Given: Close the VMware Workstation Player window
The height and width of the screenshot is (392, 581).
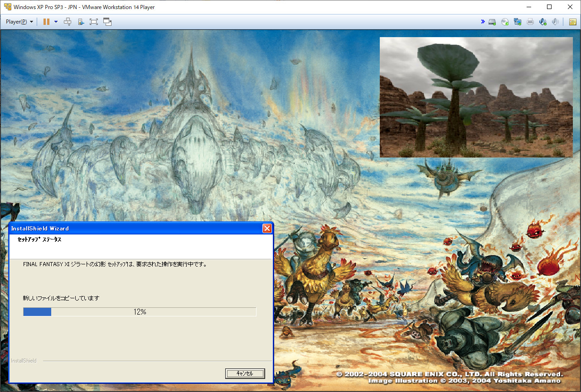Looking at the screenshot, I should point(570,7).
